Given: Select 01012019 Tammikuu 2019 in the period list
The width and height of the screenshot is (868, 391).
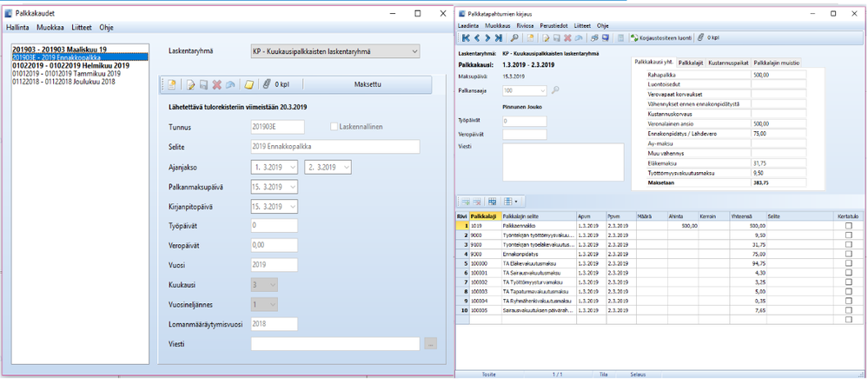Looking at the screenshot, I should (x=66, y=73).
